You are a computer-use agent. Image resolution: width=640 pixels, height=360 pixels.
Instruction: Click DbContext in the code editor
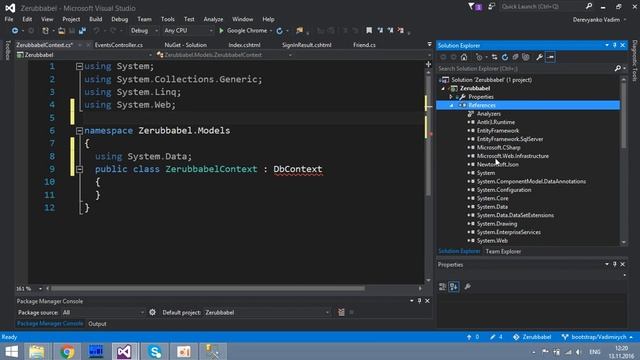pos(298,169)
